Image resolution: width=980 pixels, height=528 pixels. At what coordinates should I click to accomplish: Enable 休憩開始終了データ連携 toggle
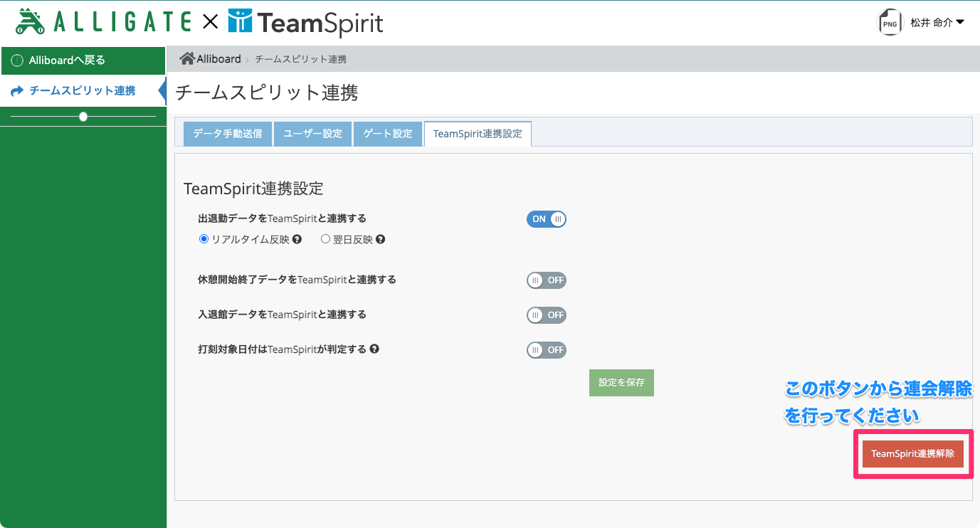click(x=547, y=280)
